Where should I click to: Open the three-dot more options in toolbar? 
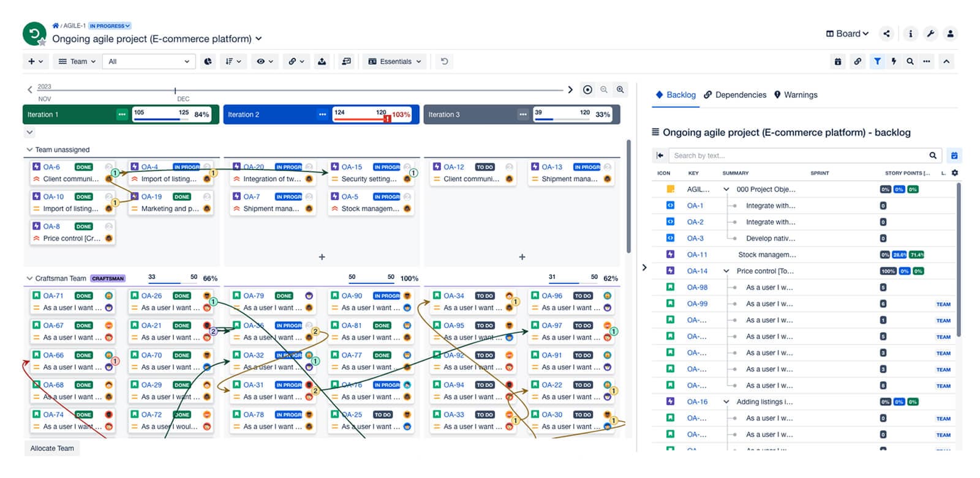point(927,61)
